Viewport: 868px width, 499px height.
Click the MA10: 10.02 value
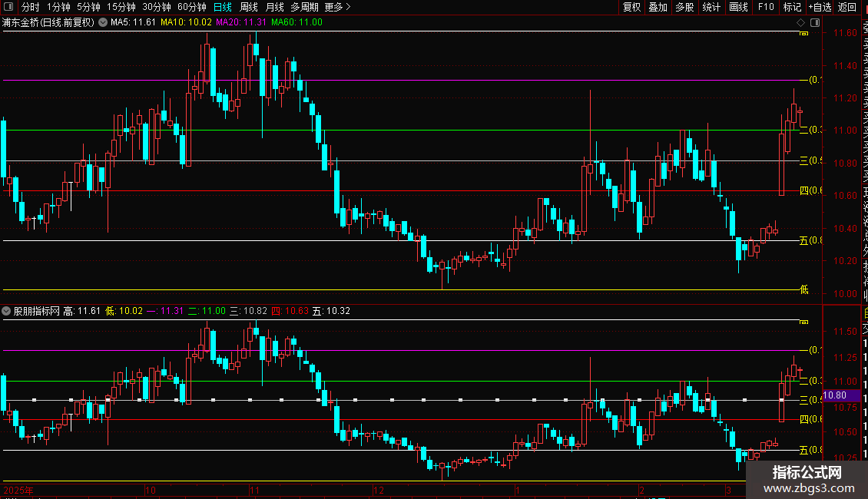pyautogui.click(x=186, y=22)
